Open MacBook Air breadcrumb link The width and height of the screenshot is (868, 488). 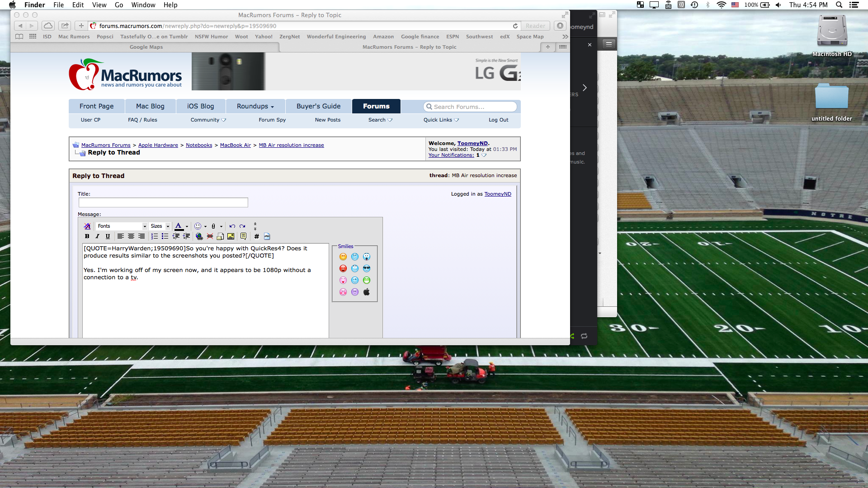point(236,145)
